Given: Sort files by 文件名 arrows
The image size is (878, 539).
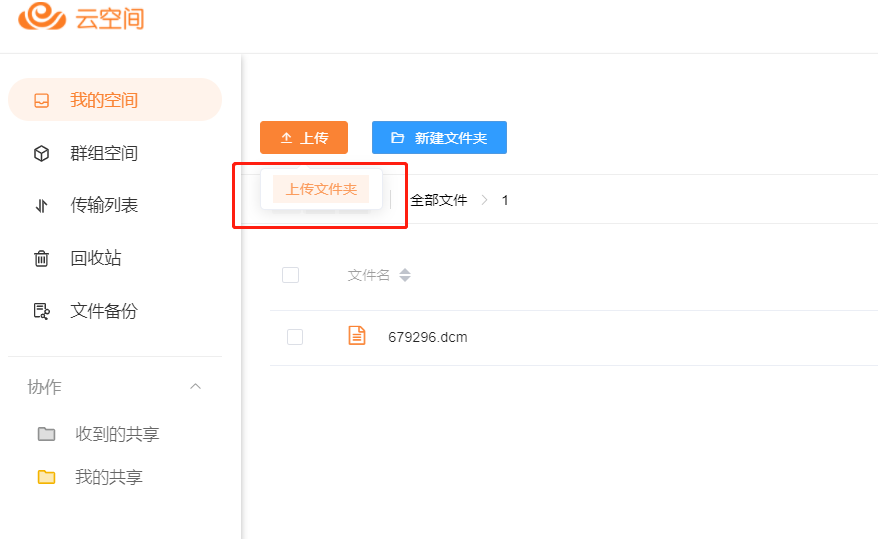Looking at the screenshot, I should [405, 275].
